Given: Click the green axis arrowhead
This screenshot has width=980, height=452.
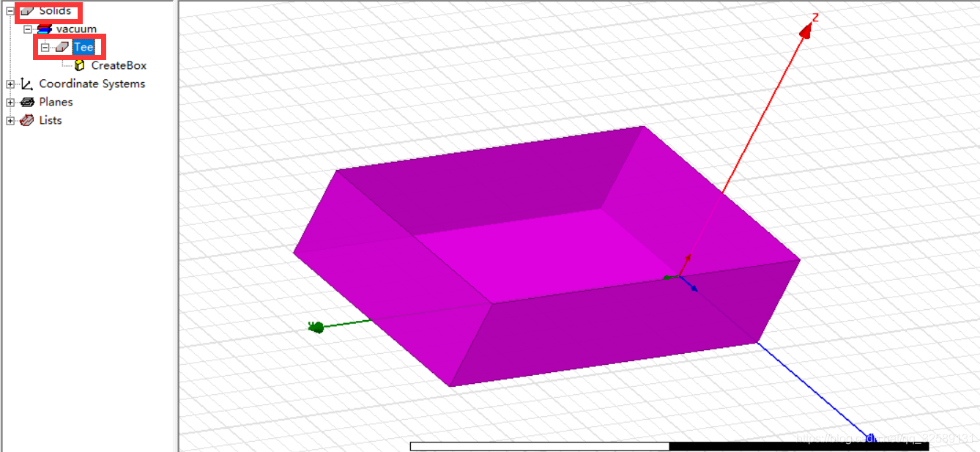Looking at the screenshot, I should tap(316, 327).
